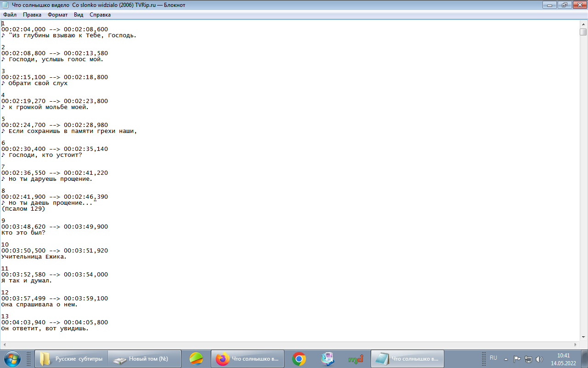
Task: Show hidden tray icons arrow
Action: pos(506,359)
